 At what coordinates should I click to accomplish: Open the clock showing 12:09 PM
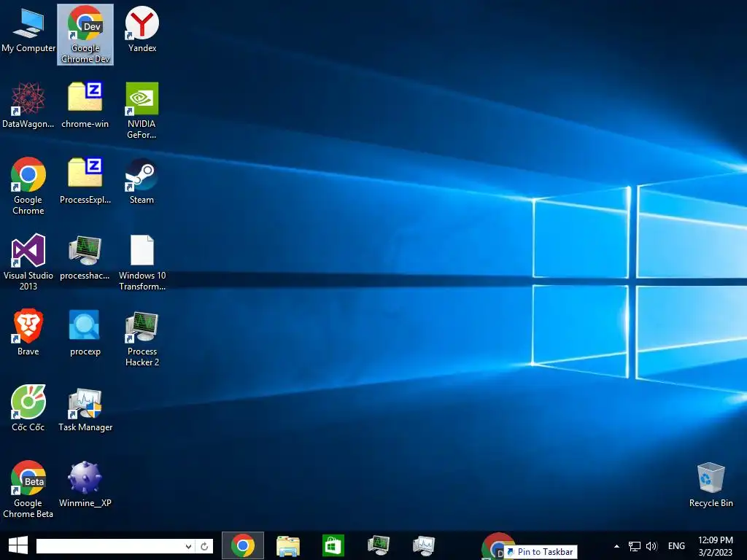[x=715, y=546]
